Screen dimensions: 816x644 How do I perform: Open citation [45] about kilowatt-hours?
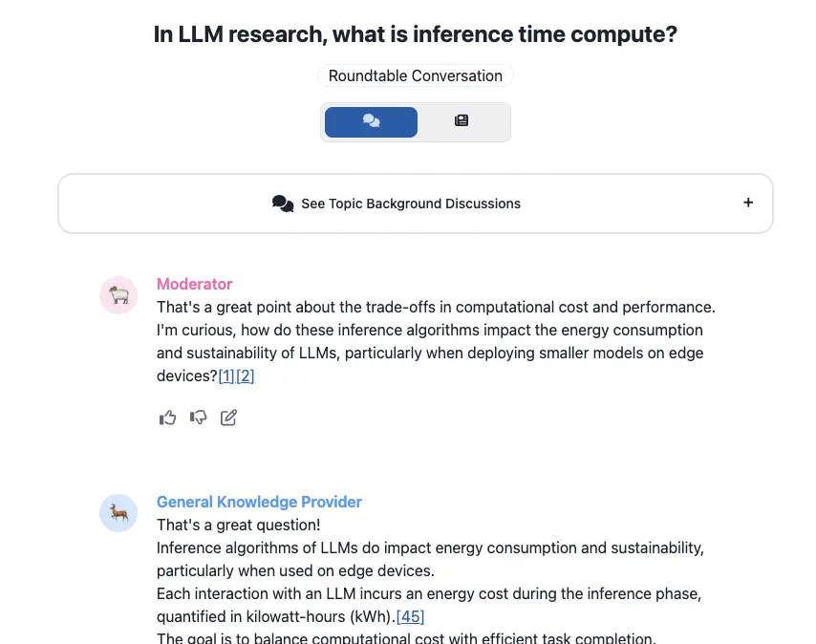pos(410,616)
